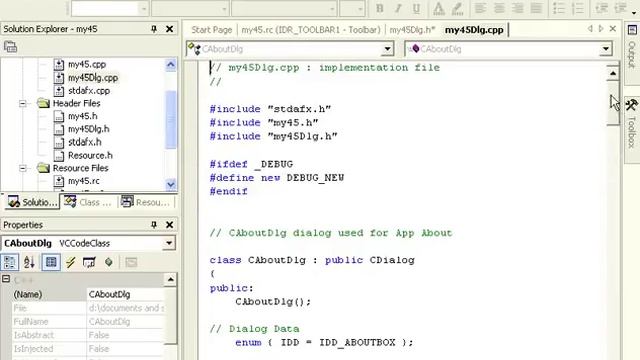Image resolution: width=640 pixels, height=360 pixels.
Task: Open the Properties object selector dropdown
Action: 169,243
